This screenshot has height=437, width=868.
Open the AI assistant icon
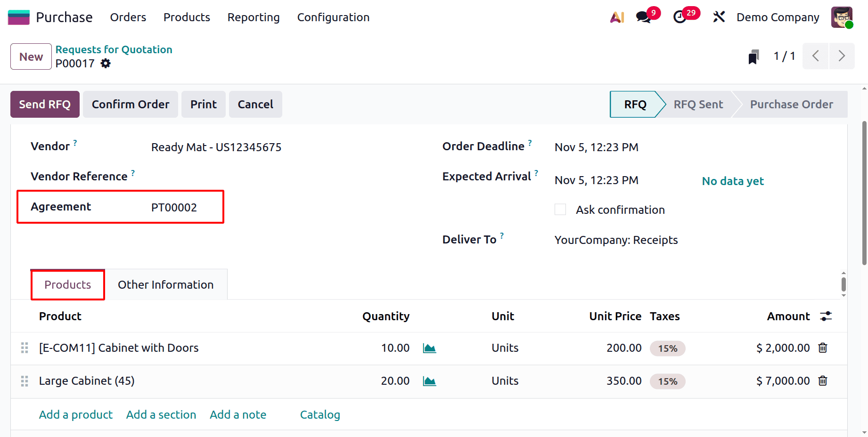point(616,17)
